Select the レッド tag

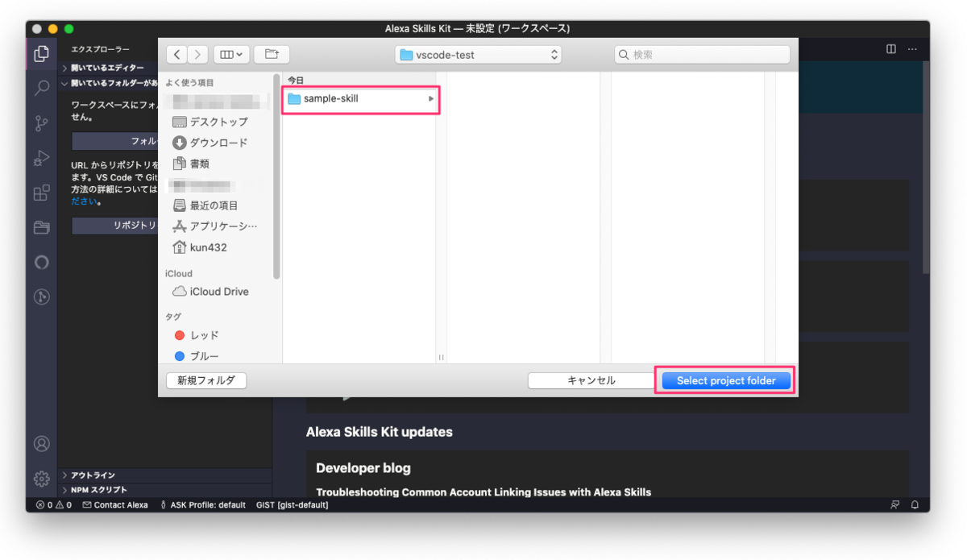tap(196, 335)
